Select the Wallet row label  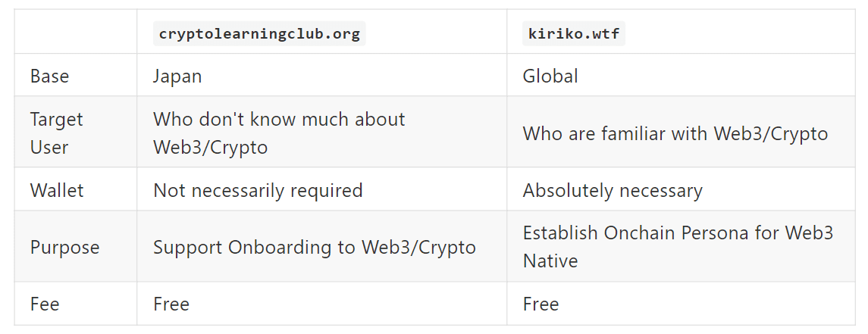[x=56, y=190]
